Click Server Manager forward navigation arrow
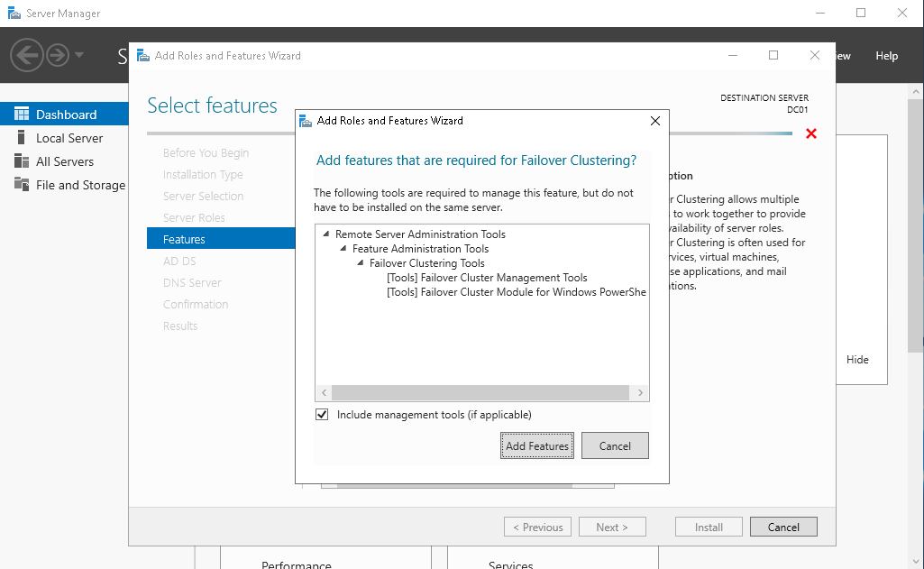The width and height of the screenshot is (924, 569). point(57,55)
